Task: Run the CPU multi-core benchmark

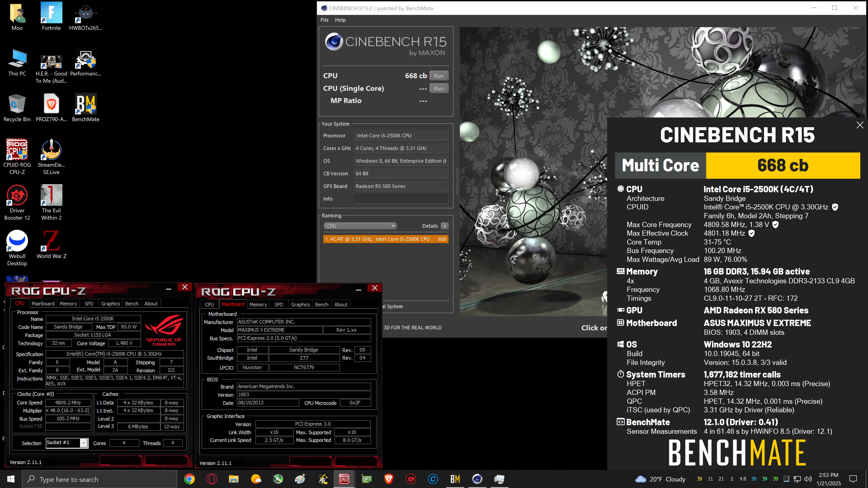Action: pos(439,76)
